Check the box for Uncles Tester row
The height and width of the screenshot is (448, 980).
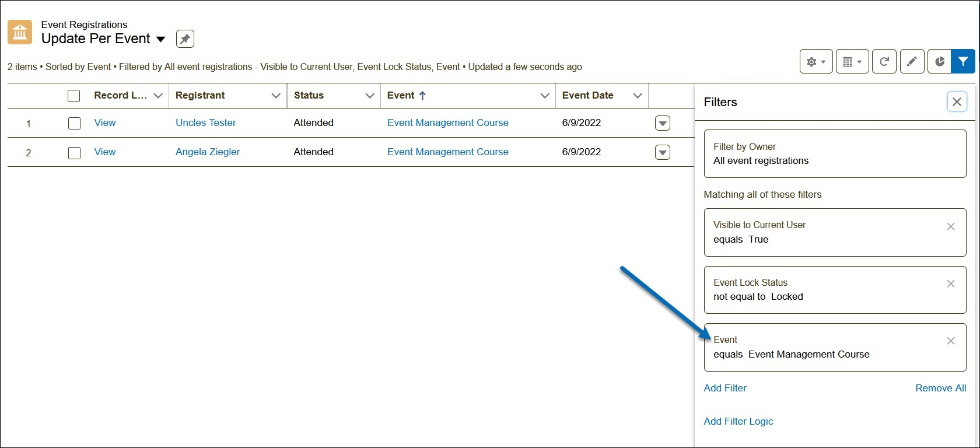click(x=74, y=123)
